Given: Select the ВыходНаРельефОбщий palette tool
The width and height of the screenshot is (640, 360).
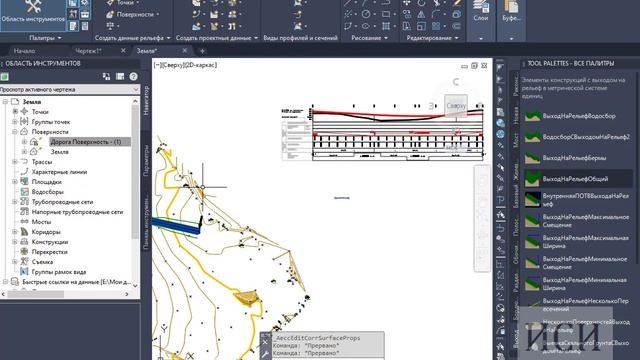Looking at the screenshot, I should tap(577, 179).
